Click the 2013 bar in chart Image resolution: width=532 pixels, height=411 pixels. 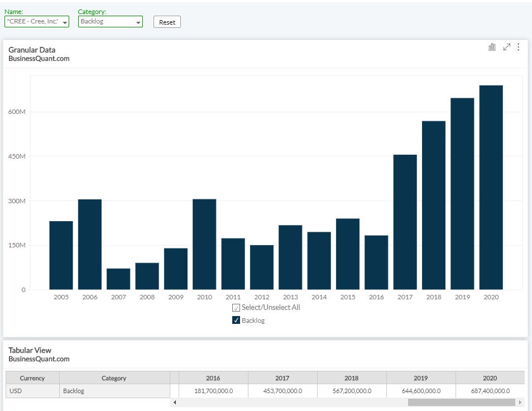pos(290,257)
